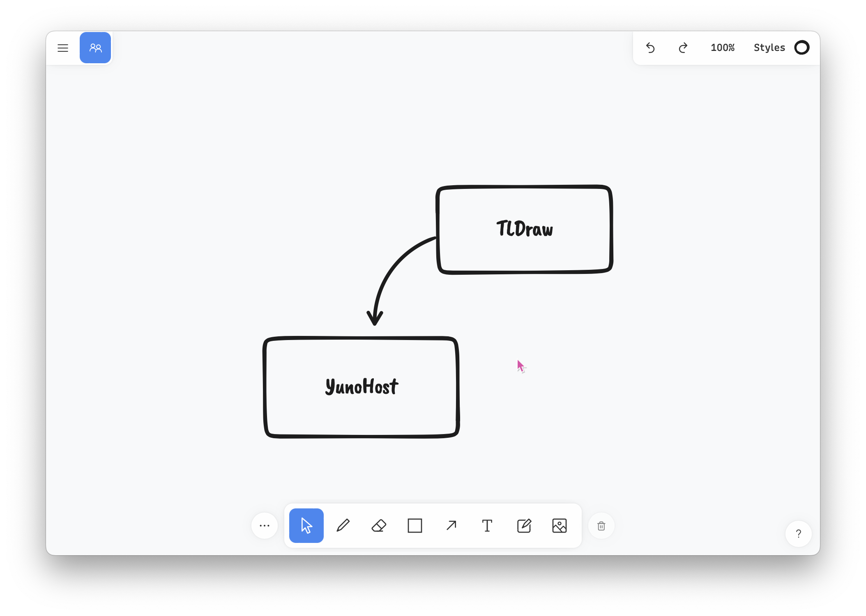Choose the Select arrow tool

click(306, 526)
